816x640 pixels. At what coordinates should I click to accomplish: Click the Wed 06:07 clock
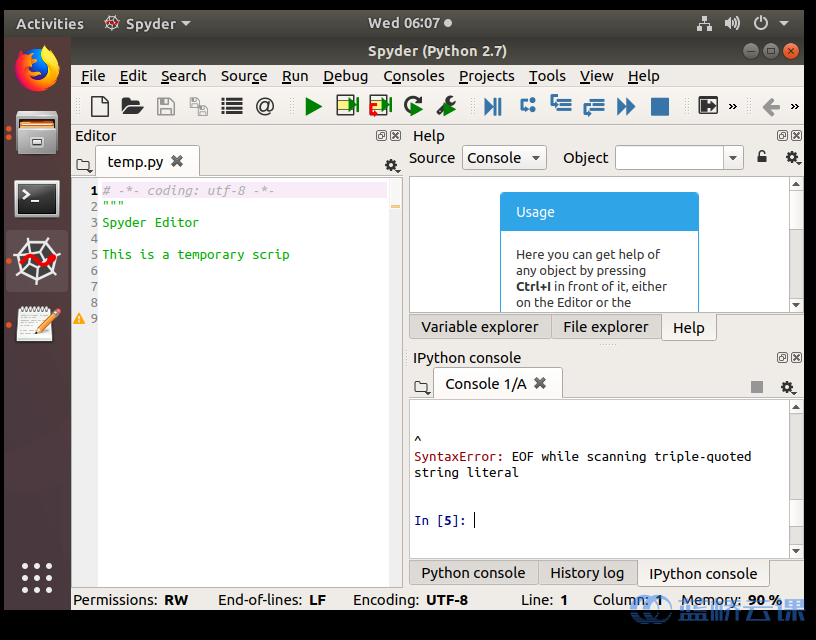point(410,23)
